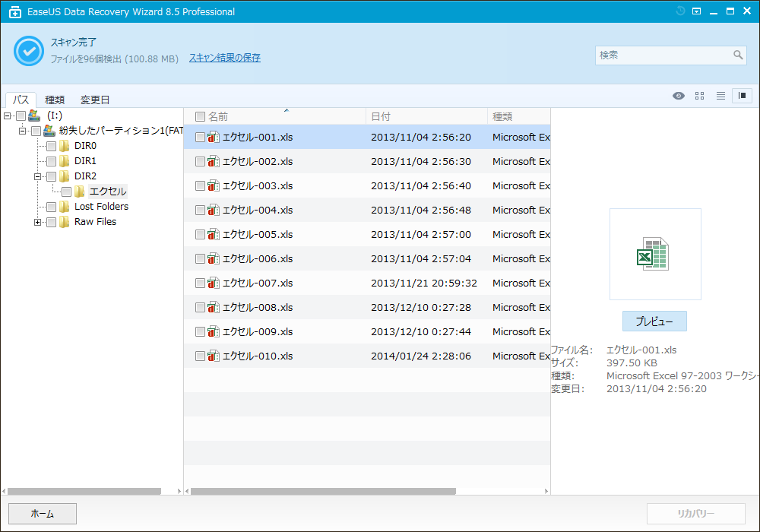
Task: Click the tree pane horizontal scrollbar thumb
Action: pos(84,491)
